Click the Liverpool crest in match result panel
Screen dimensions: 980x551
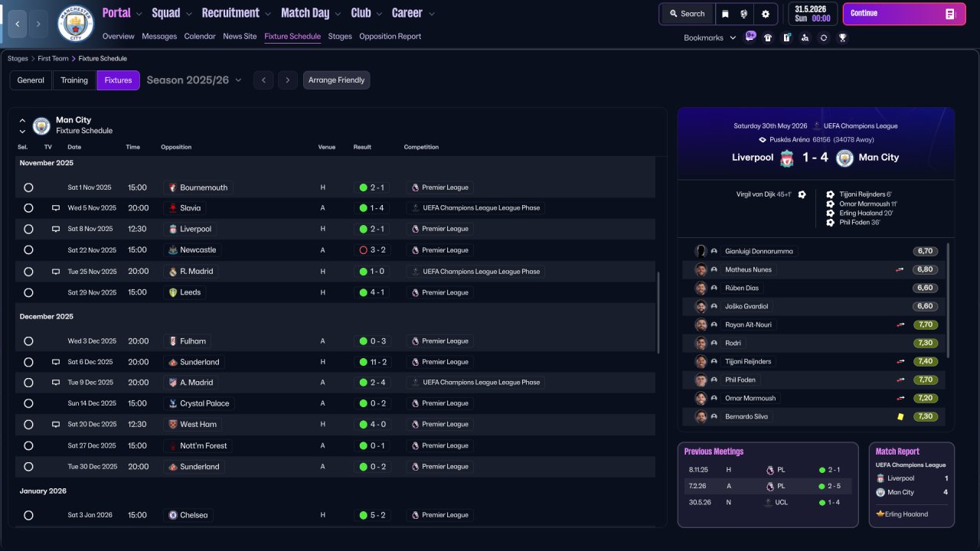tap(787, 158)
